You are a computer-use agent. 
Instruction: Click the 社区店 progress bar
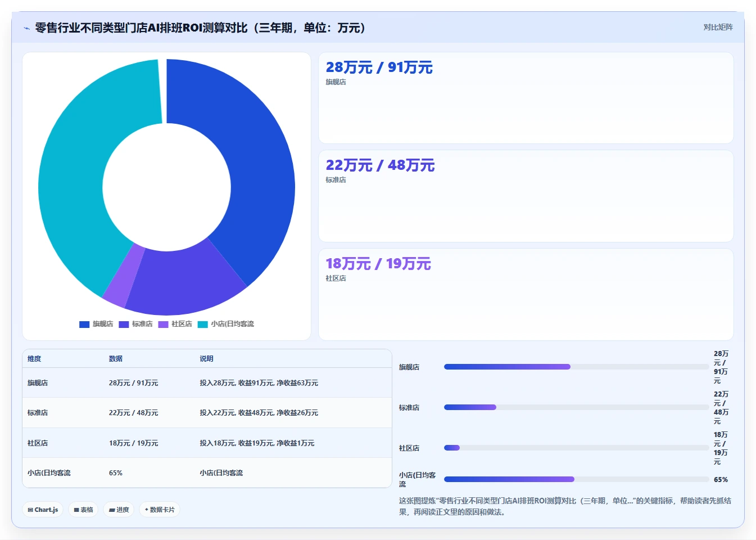click(x=576, y=448)
